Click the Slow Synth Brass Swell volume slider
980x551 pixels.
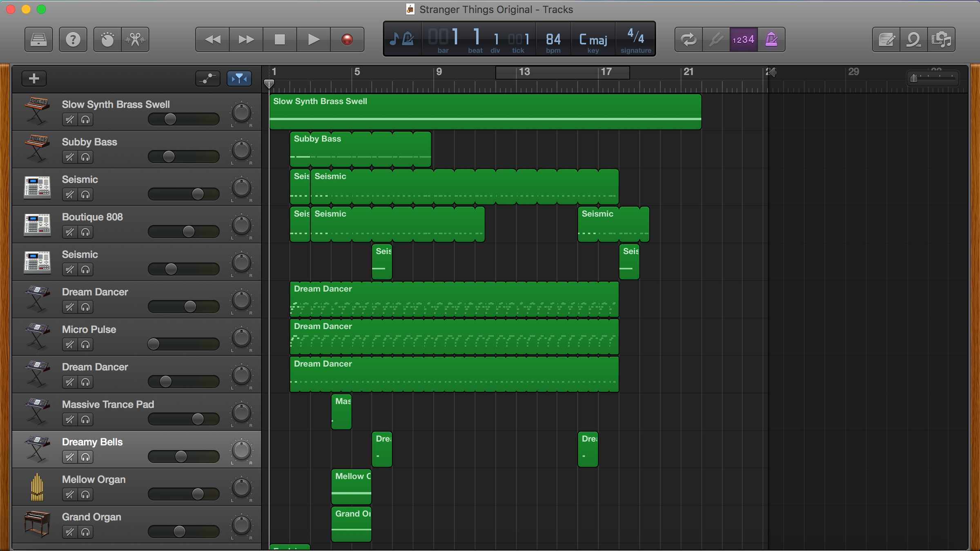pos(183,119)
